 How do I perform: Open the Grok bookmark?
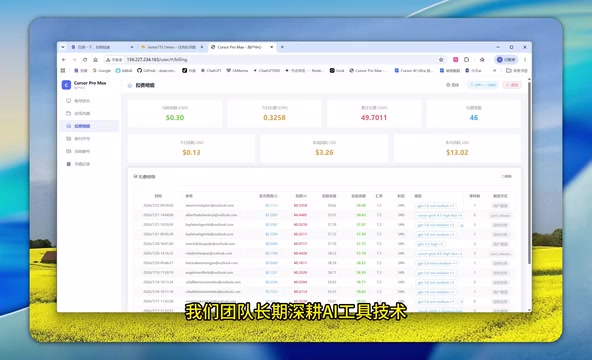click(337, 71)
